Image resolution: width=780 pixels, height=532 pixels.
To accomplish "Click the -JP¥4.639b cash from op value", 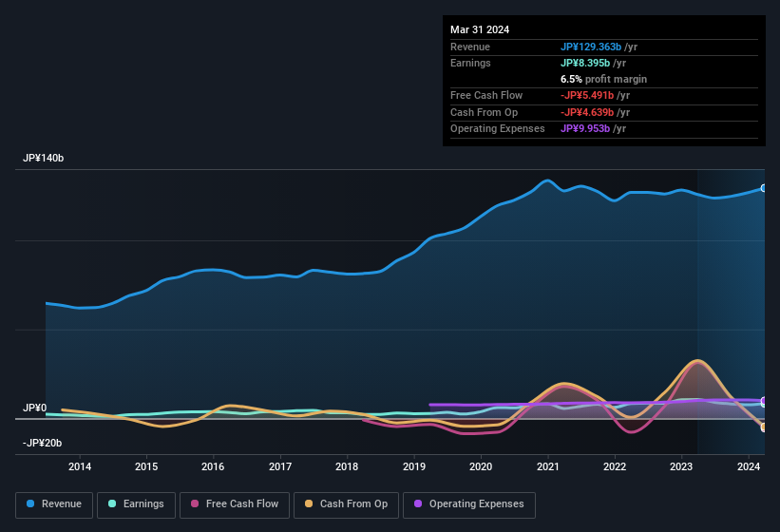I will 587,112.
